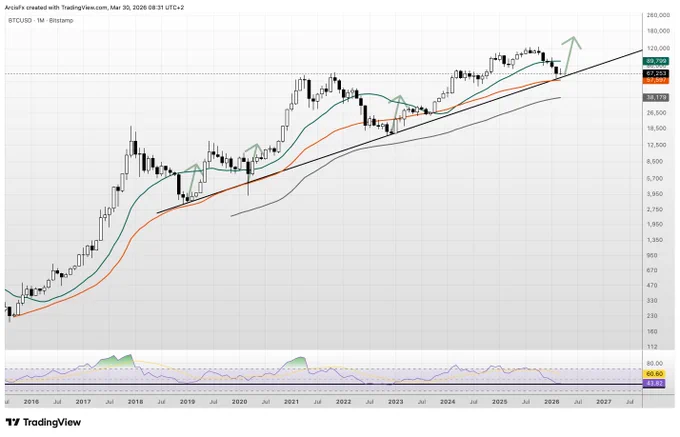Click the 2025 label on time axis
Image resolution: width=680 pixels, height=437 pixels.
pyautogui.click(x=500, y=402)
